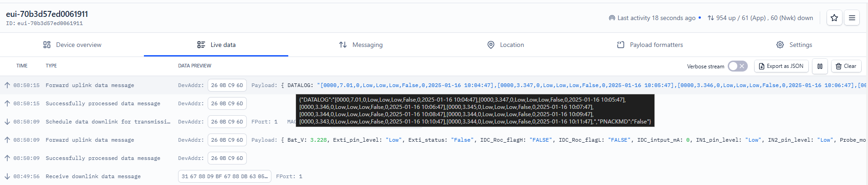This screenshot has width=868, height=185.
Task: Click the Messaging up-down arrows icon
Action: 343,45
